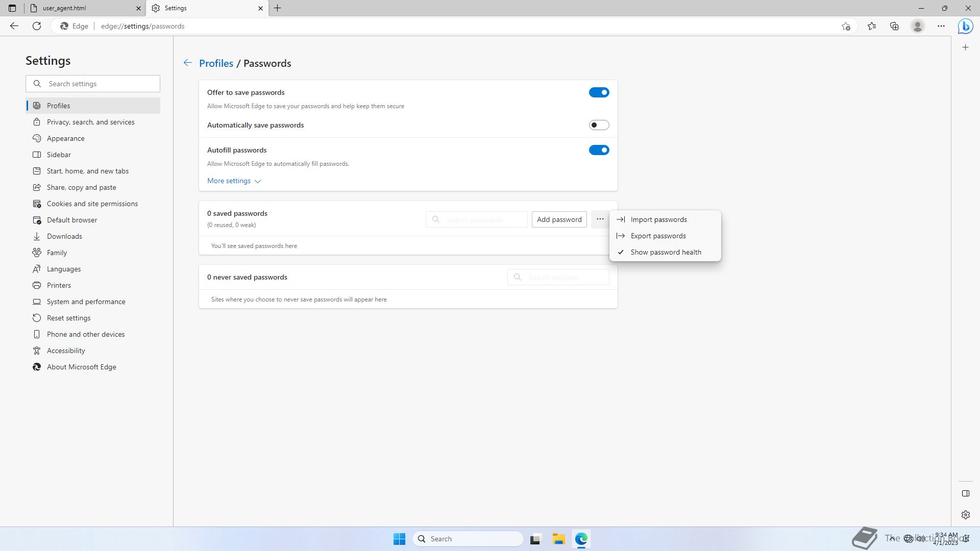Open Cookies and site permissions

93,204
